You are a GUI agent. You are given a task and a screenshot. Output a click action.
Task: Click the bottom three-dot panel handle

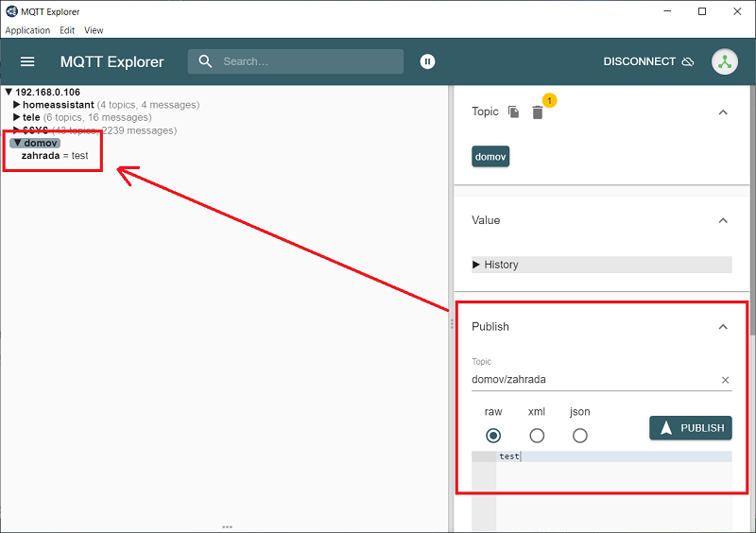227,526
